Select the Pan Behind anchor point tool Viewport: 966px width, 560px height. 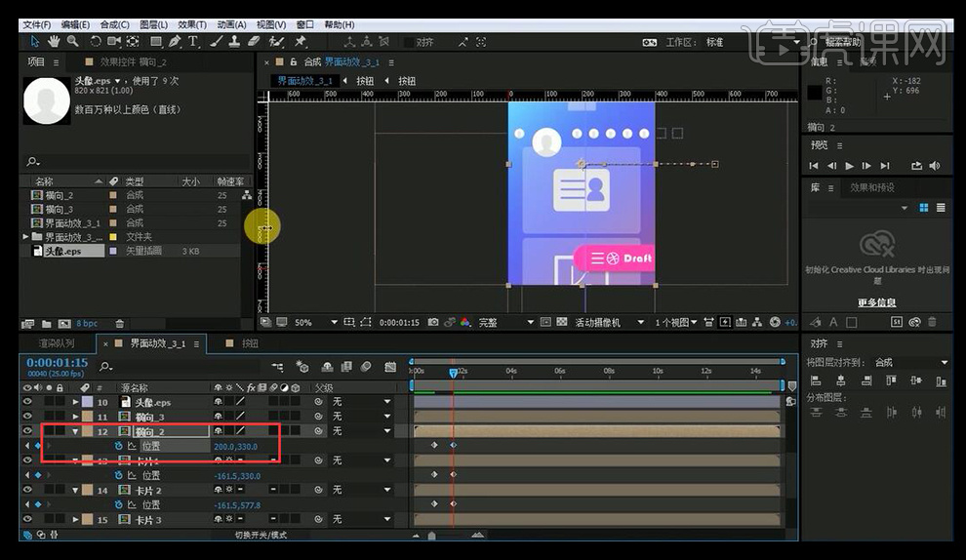133,41
